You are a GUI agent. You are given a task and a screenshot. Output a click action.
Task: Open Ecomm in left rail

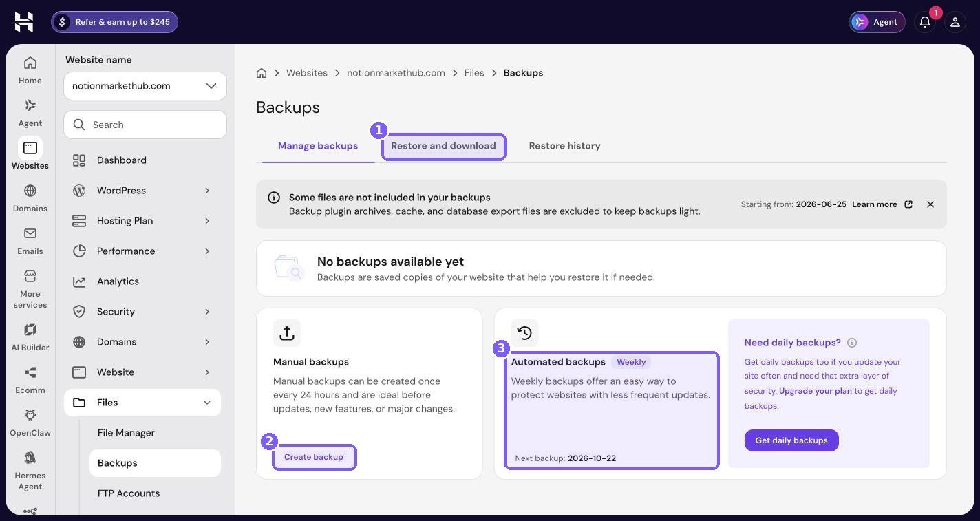point(30,380)
